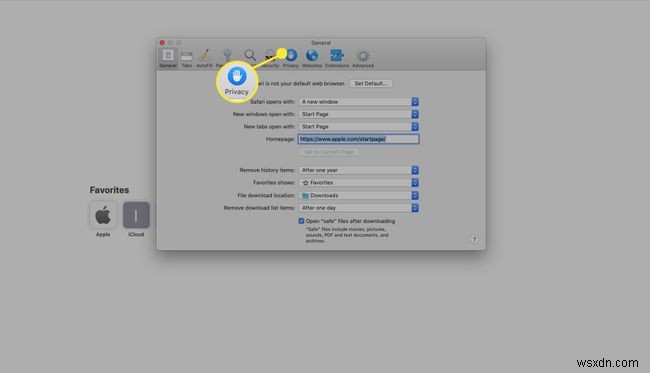Close the preferences window with red button
The image size is (650, 373).
click(x=162, y=42)
